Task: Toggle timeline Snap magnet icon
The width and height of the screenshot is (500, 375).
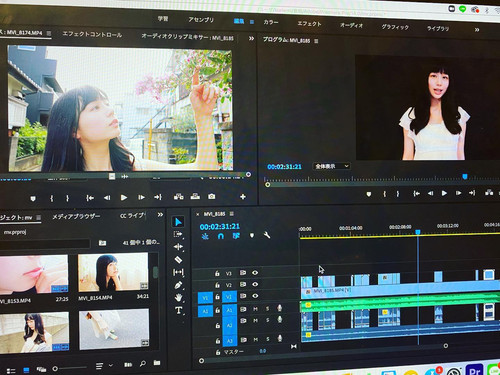Action: point(220,236)
